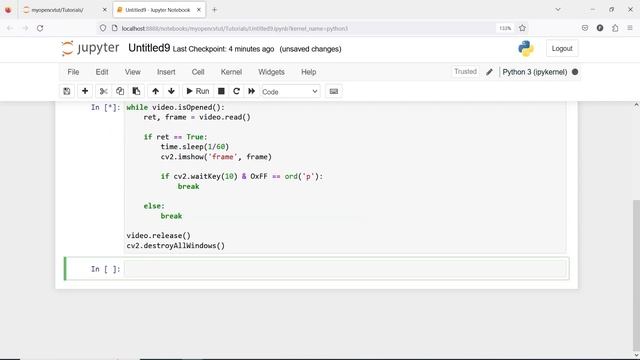Cut selected cells with scissors icon
The height and width of the screenshot is (360, 640).
(x=104, y=91)
